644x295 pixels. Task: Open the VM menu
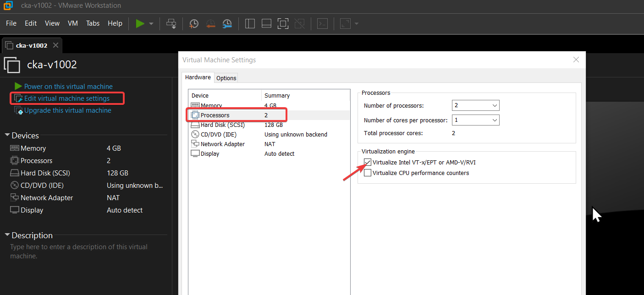pos(73,23)
